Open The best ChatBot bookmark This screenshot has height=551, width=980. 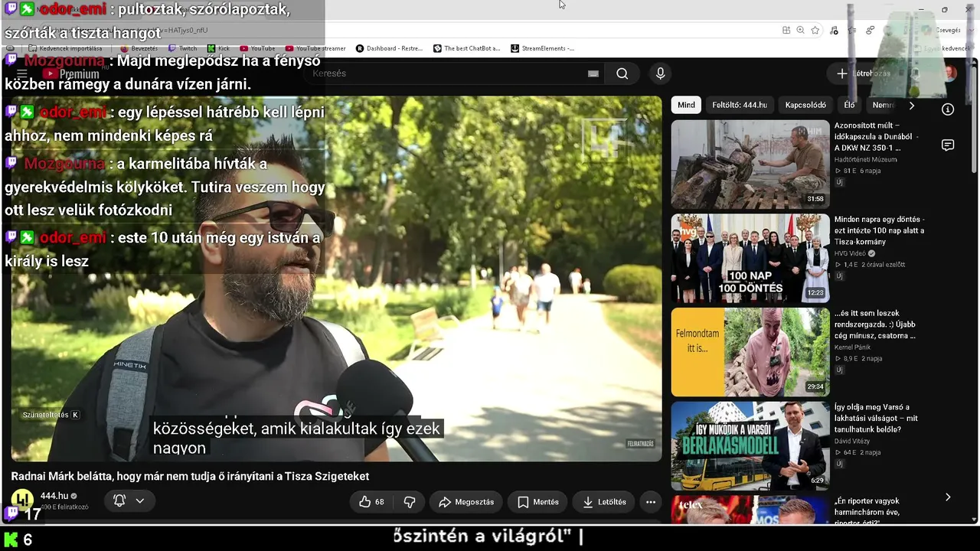466,48
